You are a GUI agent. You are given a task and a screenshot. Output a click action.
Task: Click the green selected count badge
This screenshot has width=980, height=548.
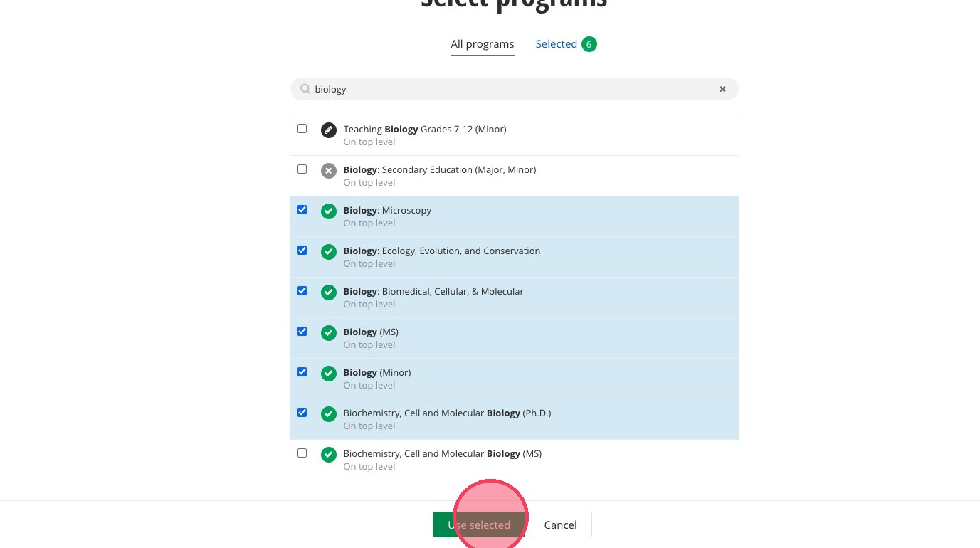pyautogui.click(x=589, y=44)
